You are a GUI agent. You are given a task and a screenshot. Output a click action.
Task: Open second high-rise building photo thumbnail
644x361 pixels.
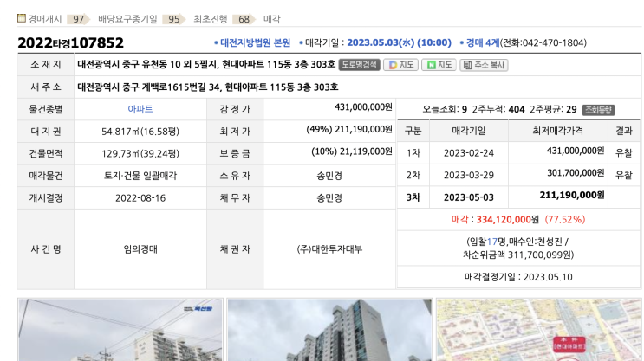pos(329,330)
